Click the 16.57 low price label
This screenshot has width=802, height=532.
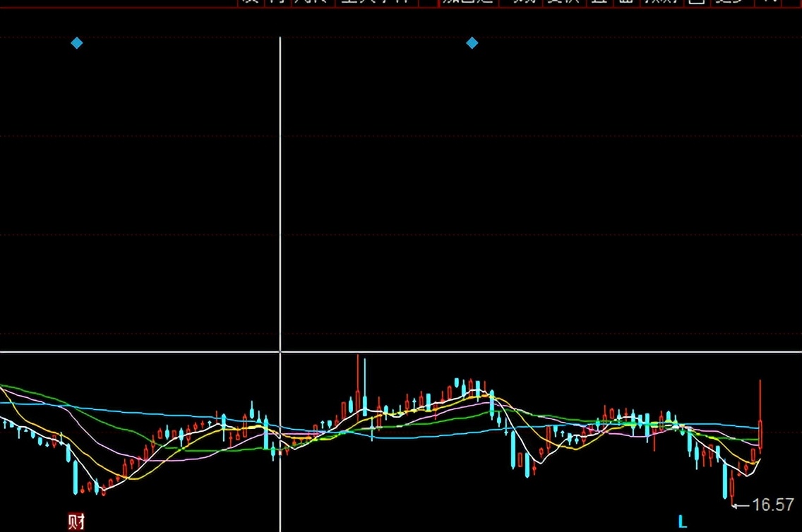click(773, 505)
